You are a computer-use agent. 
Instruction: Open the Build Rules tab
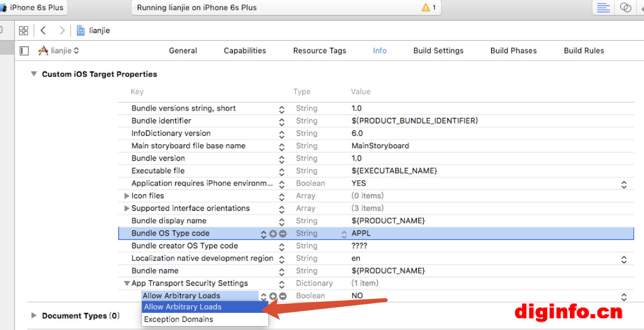click(584, 51)
